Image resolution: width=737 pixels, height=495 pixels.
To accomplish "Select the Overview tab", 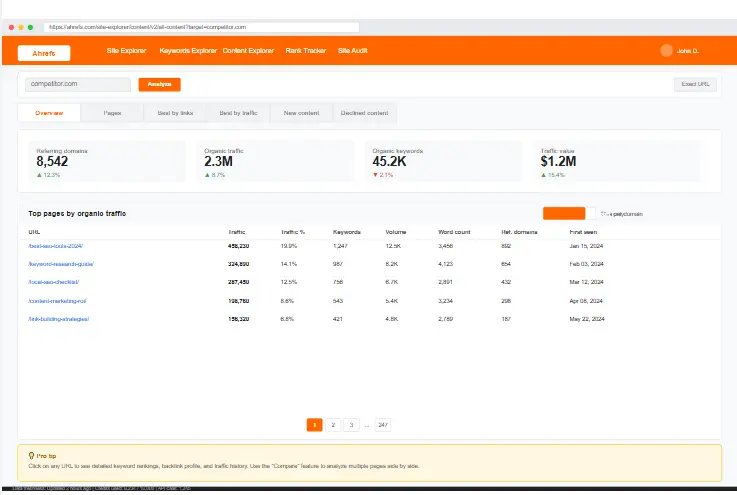I will [49, 113].
